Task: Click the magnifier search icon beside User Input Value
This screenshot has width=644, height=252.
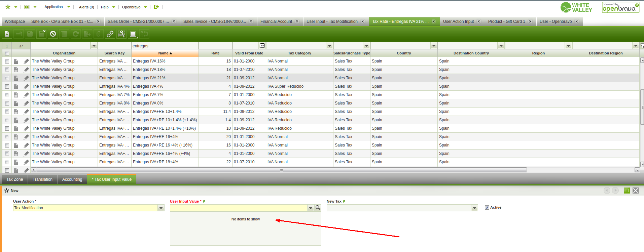Action: pos(318,208)
